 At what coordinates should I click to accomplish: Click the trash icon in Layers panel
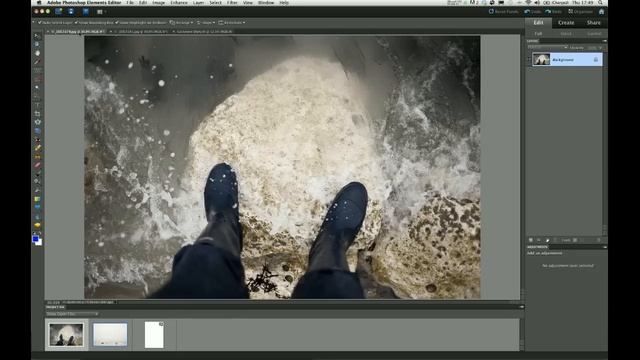(x=599, y=240)
